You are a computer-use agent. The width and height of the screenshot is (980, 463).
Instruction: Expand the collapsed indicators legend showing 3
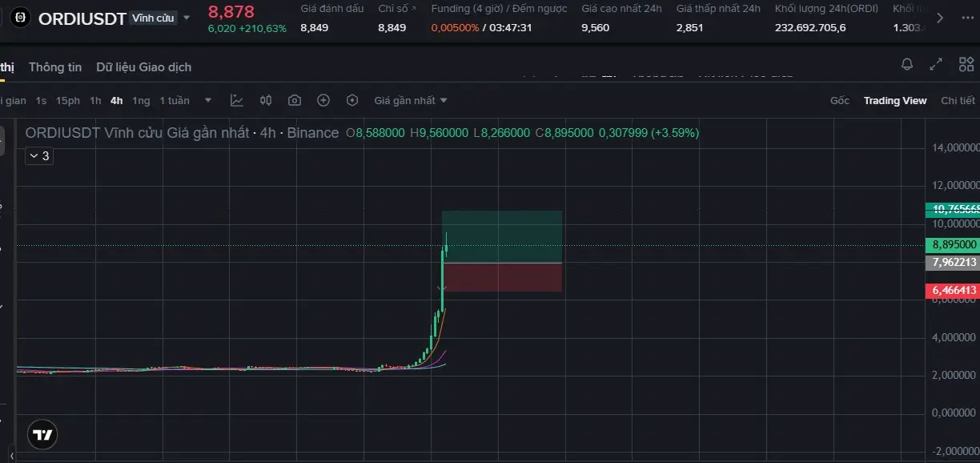(x=38, y=156)
